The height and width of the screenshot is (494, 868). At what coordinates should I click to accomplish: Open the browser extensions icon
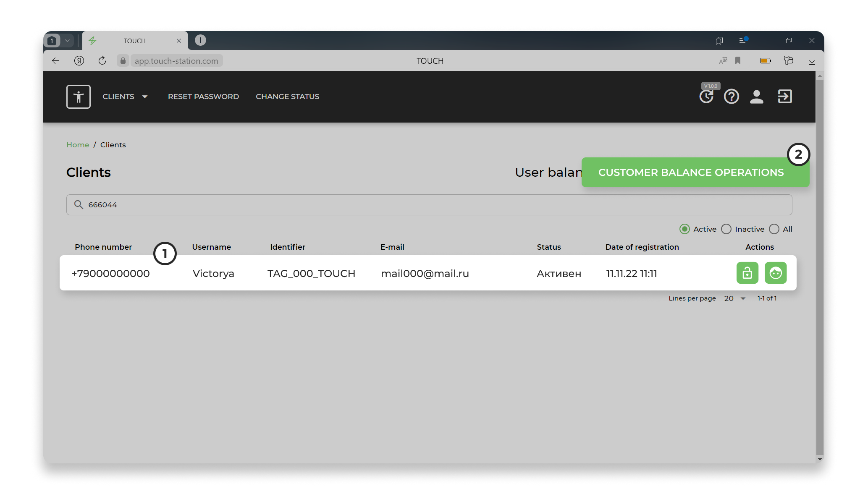[788, 61]
